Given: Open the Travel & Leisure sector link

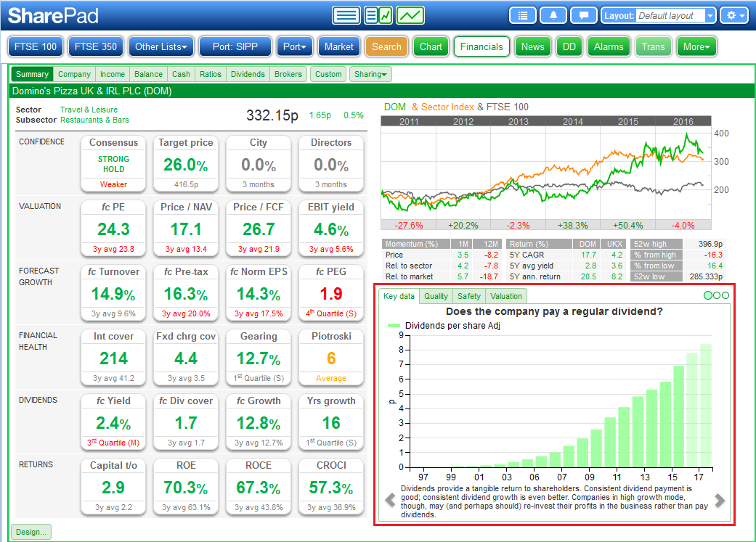Looking at the screenshot, I should [x=89, y=110].
